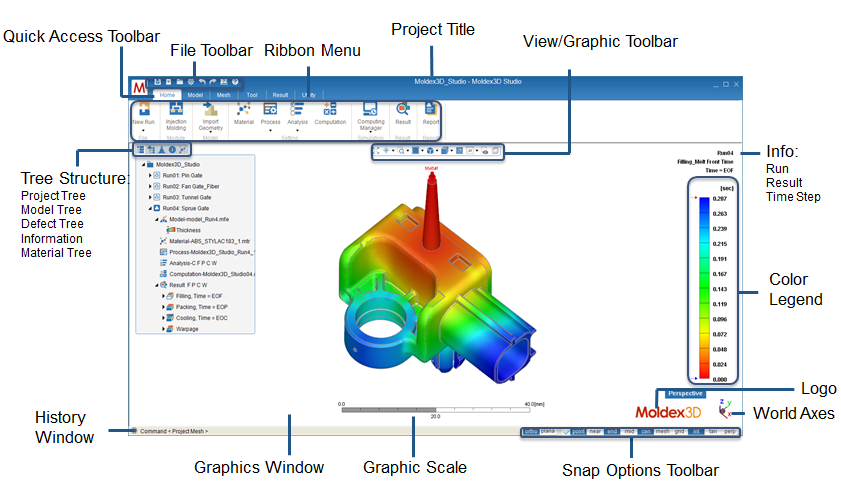Toggle the cen snap option

pyautogui.click(x=646, y=431)
